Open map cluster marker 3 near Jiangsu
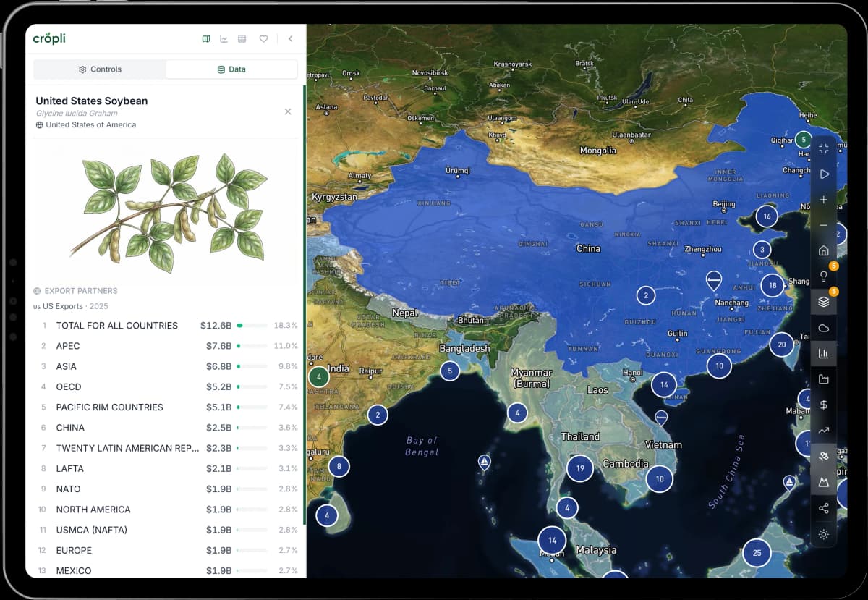Viewport: 868px width, 600px height. (762, 250)
